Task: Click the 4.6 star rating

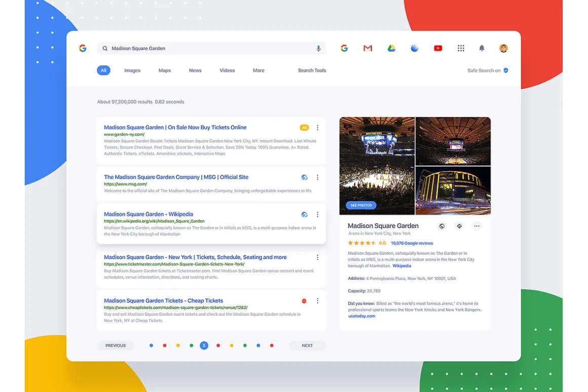Action: click(367, 243)
